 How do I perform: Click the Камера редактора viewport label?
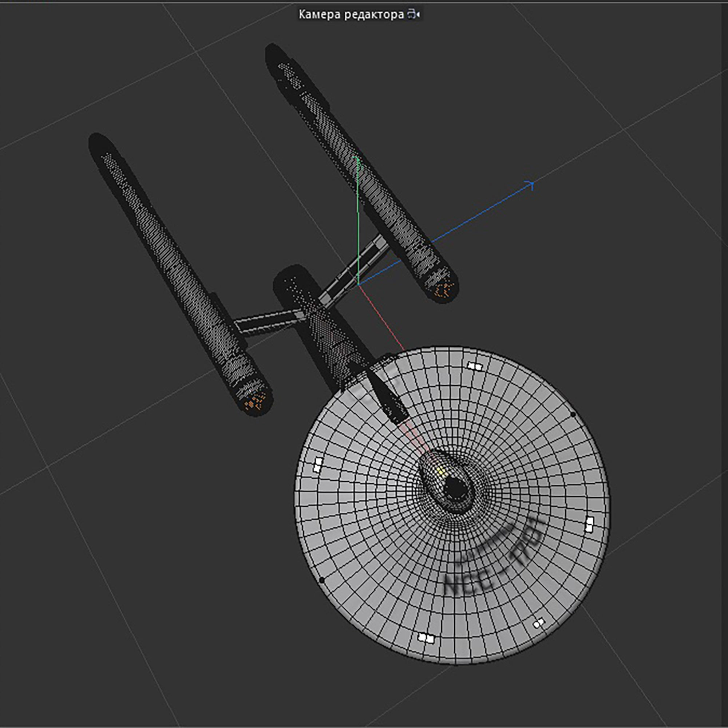pyautogui.click(x=351, y=15)
